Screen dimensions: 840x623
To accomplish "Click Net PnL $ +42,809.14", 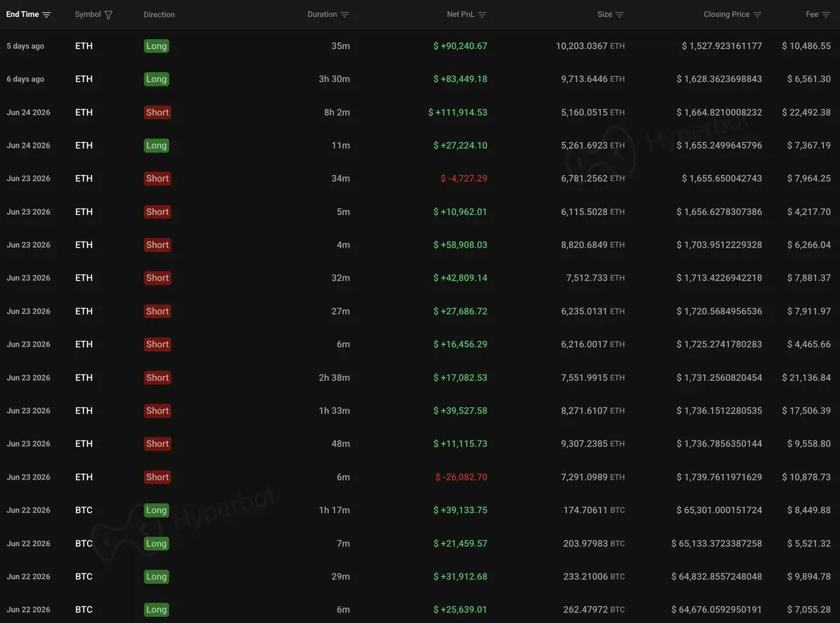I will pyautogui.click(x=460, y=278).
